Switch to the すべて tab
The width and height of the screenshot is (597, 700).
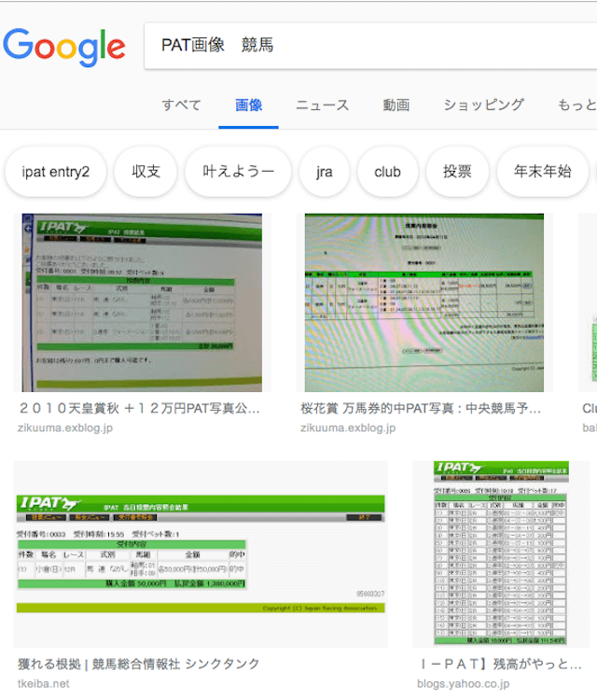[181, 105]
